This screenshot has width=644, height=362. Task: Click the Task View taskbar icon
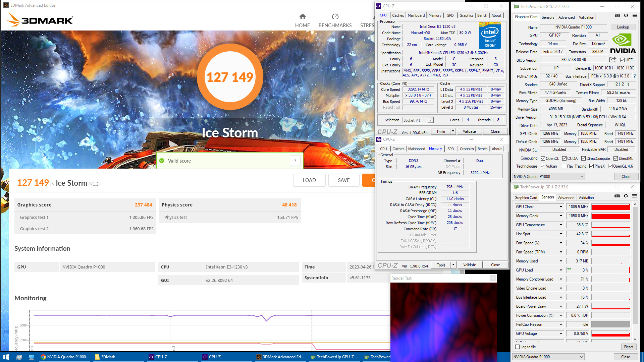point(19,357)
